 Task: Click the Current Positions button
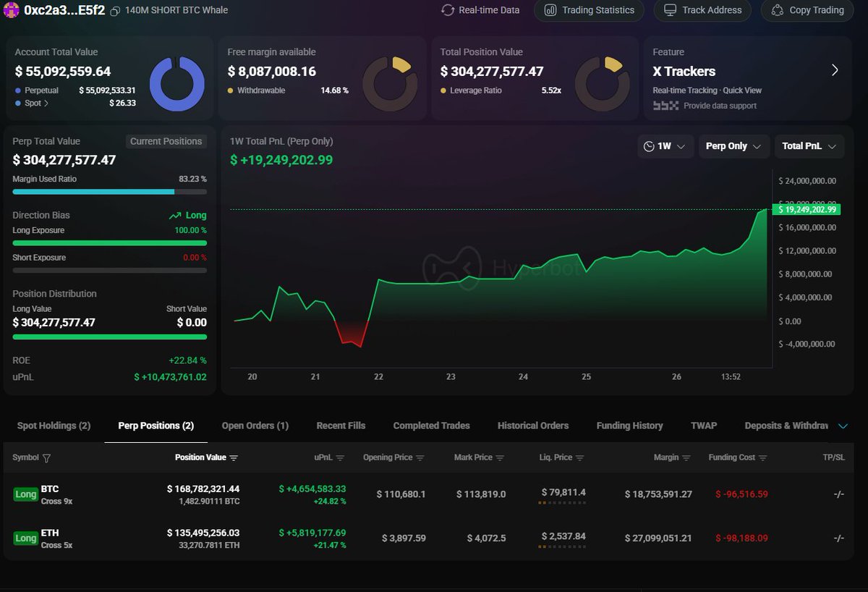click(x=166, y=141)
